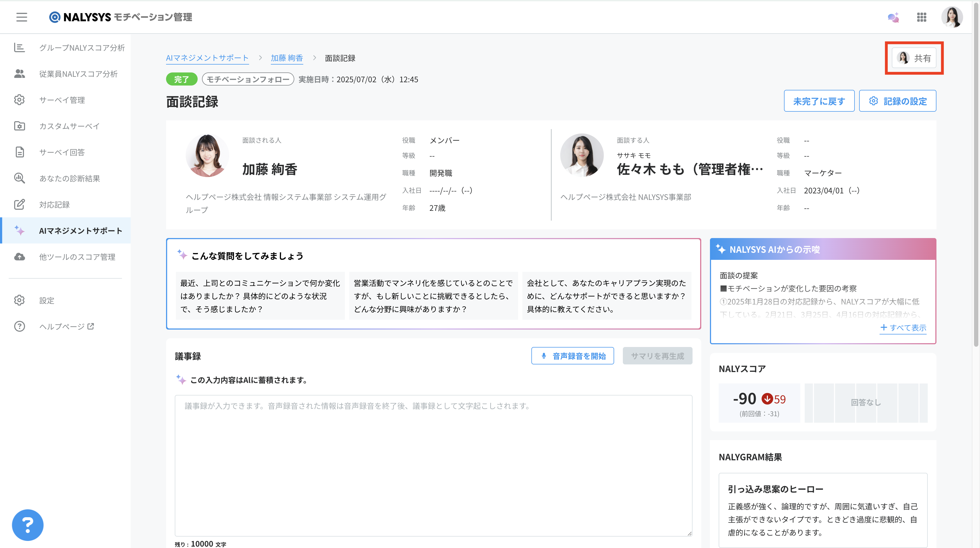This screenshot has height=548, width=980.
Task: Click the 面談の提案 heading in the AI panel
Action: click(739, 275)
